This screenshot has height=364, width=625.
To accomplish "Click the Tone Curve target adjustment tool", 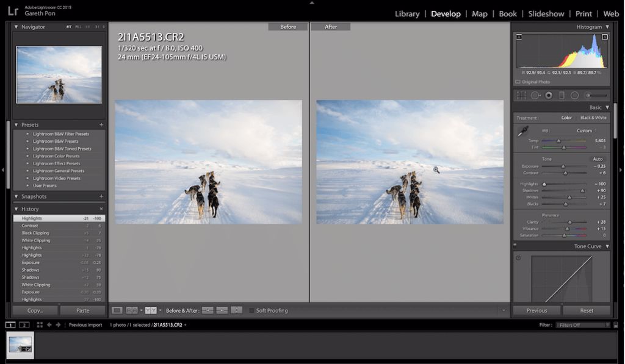I will [x=518, y=258].
